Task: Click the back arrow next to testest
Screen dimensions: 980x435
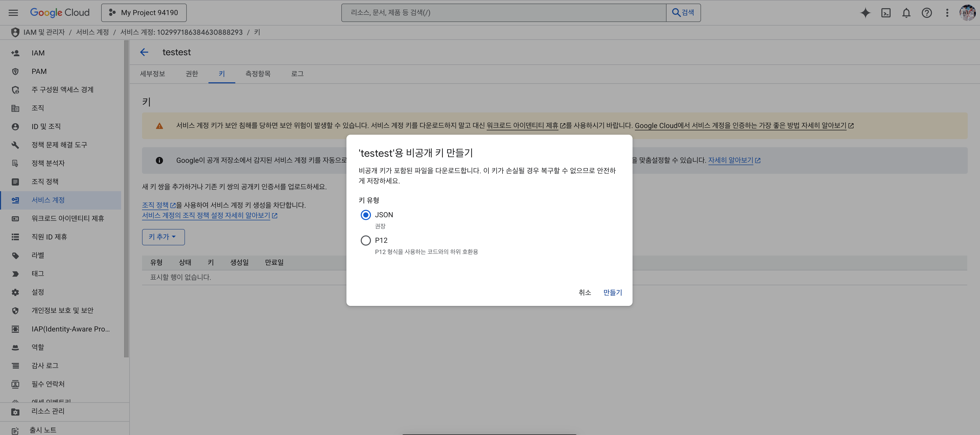Action: (144, 52)
